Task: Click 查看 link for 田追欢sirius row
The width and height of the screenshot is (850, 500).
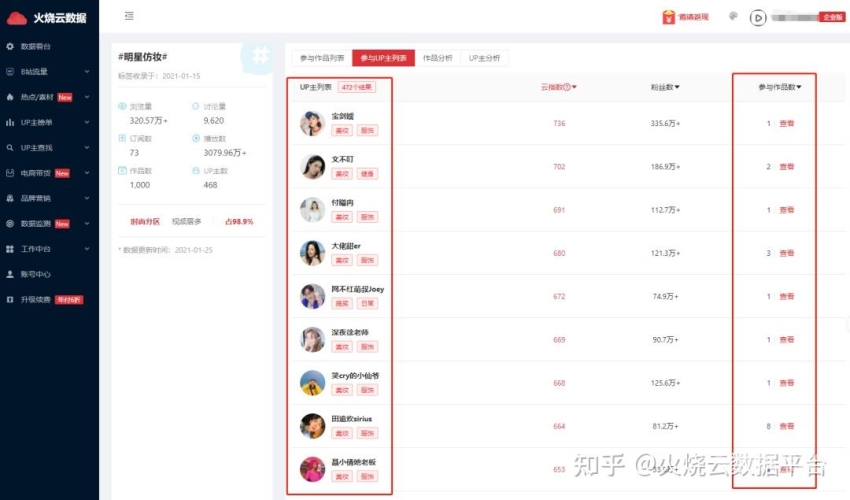Action: [x=787, y=426]
